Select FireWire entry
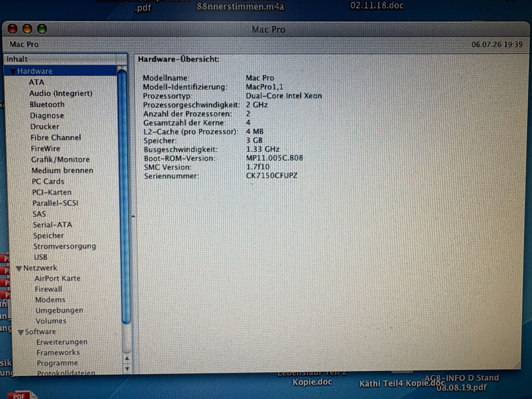532x399 pixels. pos(46,148)
